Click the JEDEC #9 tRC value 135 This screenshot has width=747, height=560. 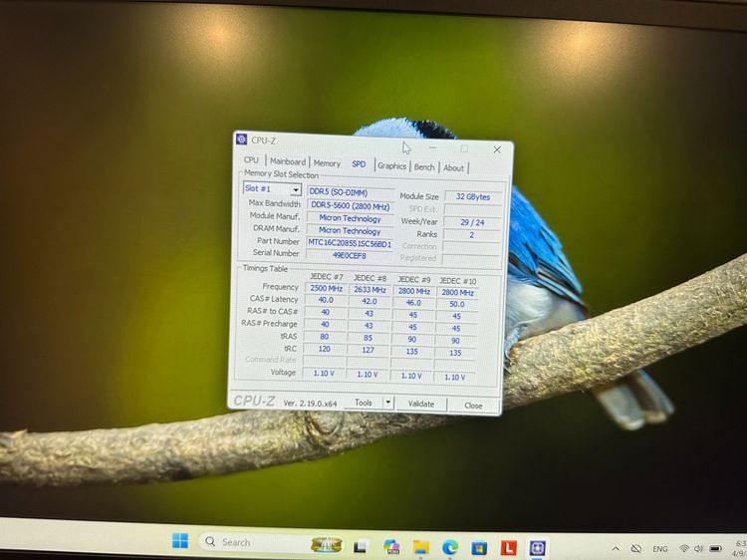coord(412,352)
